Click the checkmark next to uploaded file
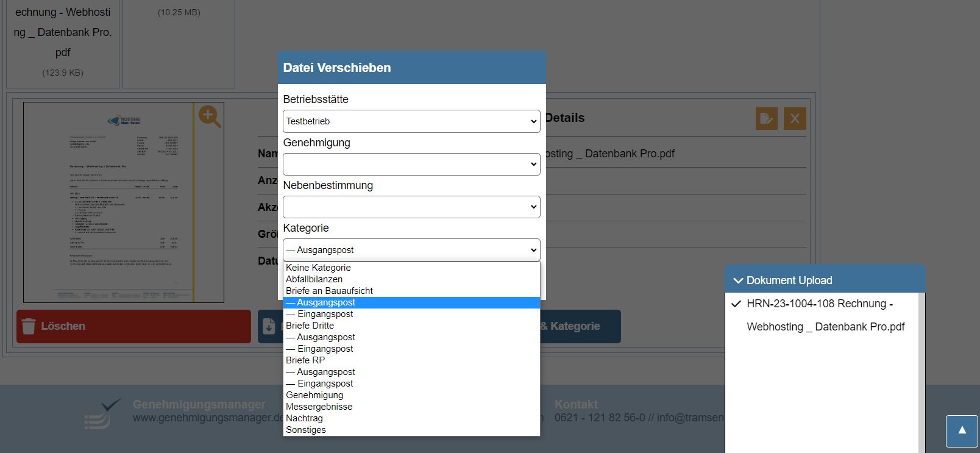 pyautogui.click(x=736, y=304)
